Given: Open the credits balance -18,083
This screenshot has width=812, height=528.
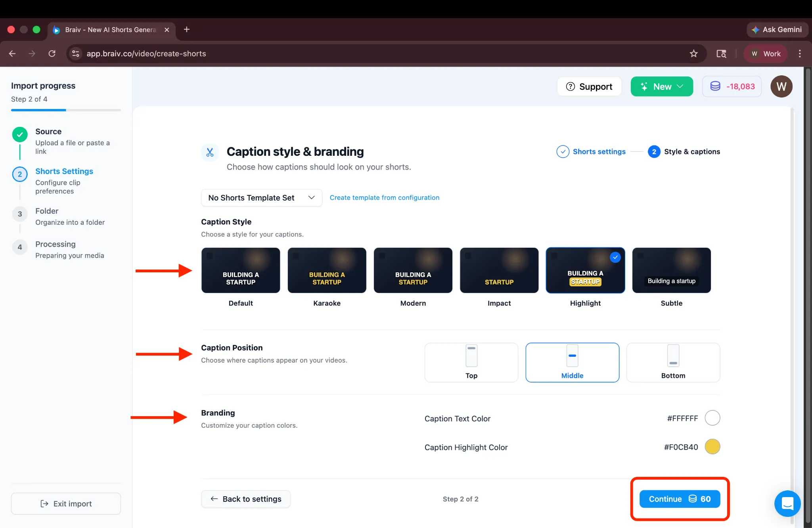Looking at the screenshot, I should click(x=732, y=86).
